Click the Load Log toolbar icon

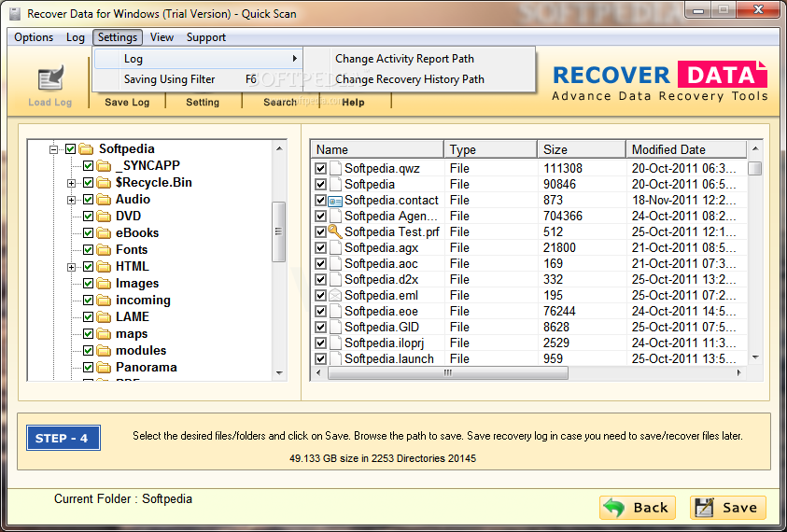coord(50,78)
